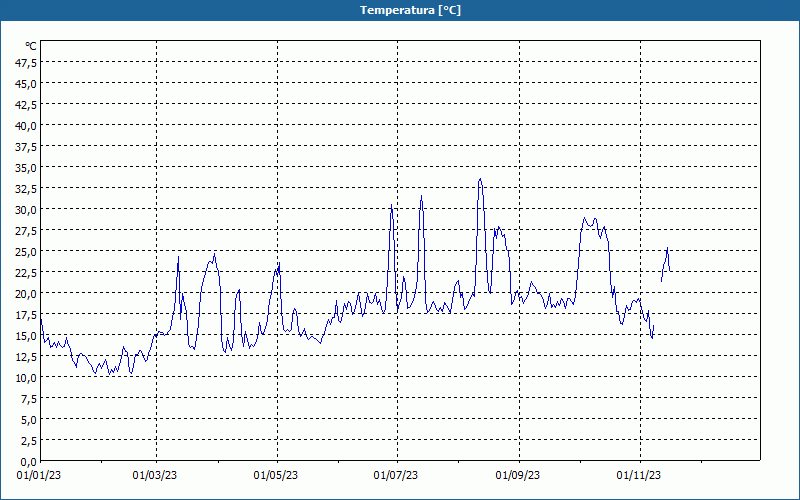Viewport: 800px width, 500px height.
Task: Click the 10,0 y-axis label
Action: tap(27, 378)
